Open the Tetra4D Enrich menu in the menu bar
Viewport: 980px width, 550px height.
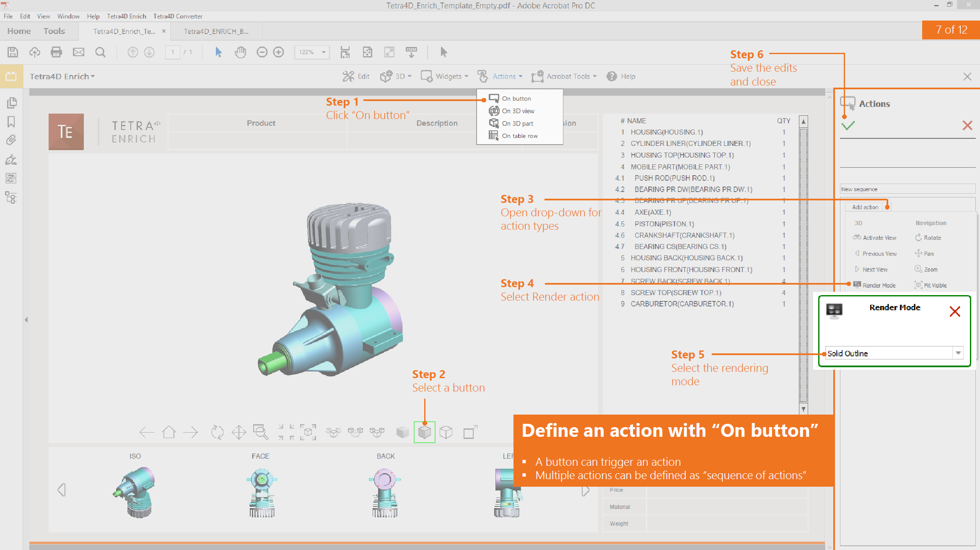click(x=126, y=16)
